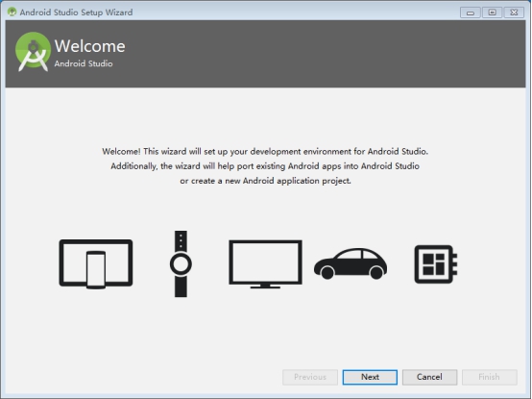Click the "Android Studio" subtitle text
Image resolution: width=532 pixels, height=399 pixels.
(84, 63)
